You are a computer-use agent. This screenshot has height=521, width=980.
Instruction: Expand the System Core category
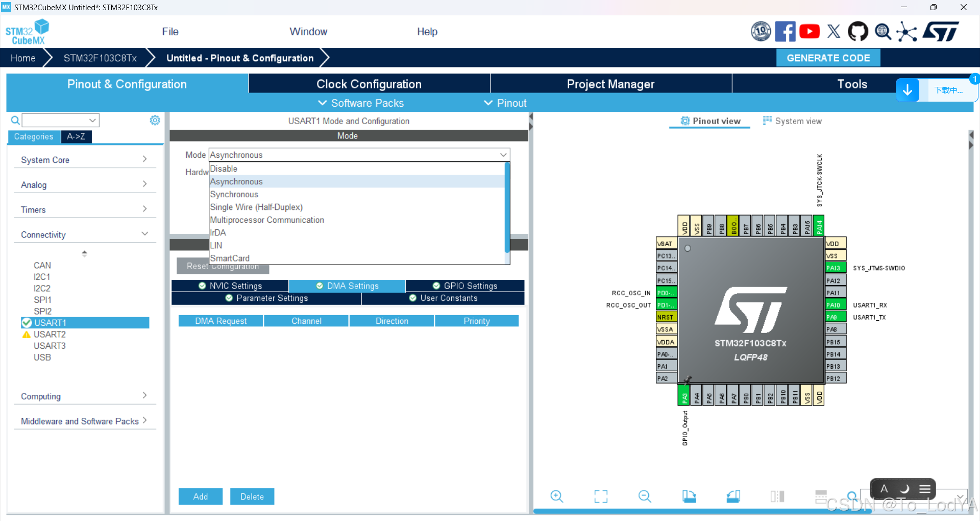click(x=84, y=160)
